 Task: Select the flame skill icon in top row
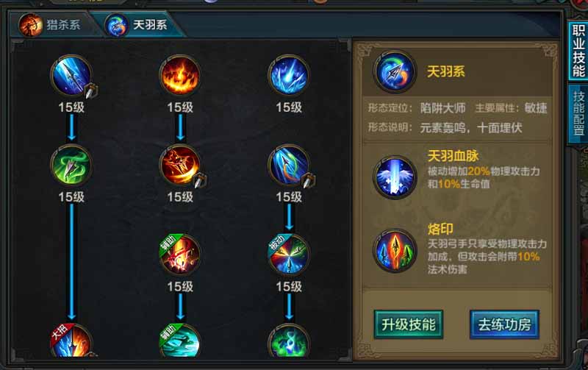180,77
